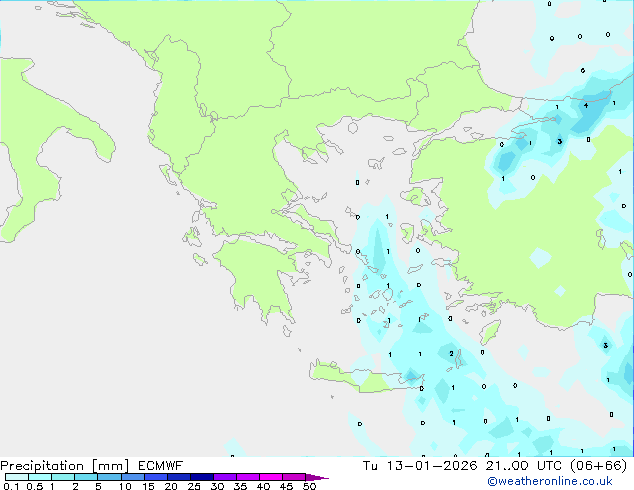Viewport: 634px width, 490px height.
Task: Click the '50' legend scale label
Action: tap(309, 486)
